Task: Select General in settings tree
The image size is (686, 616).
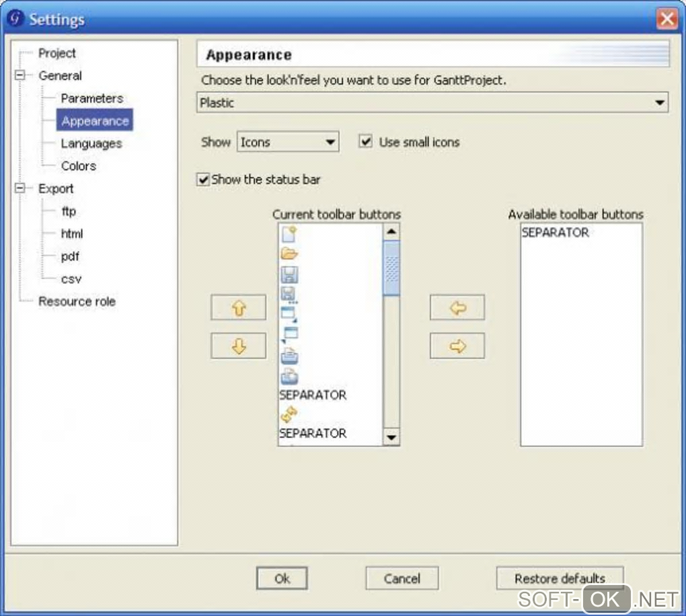Action: click(60, 75)
